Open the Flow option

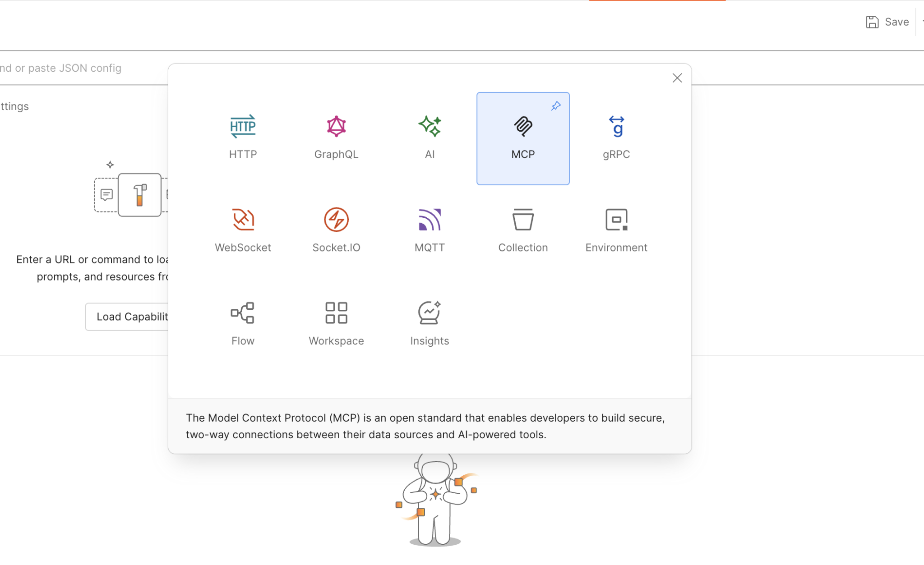243,325
